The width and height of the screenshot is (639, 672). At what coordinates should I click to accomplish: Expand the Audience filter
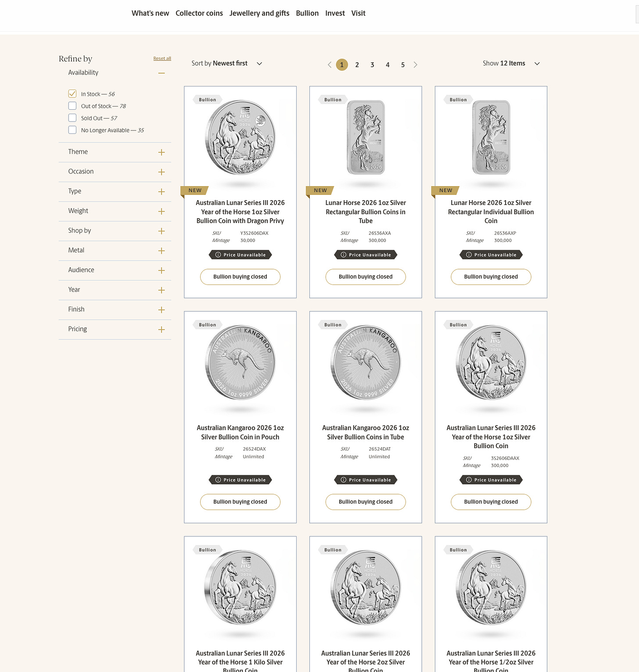pyautogui.click(x=162, y=270)
